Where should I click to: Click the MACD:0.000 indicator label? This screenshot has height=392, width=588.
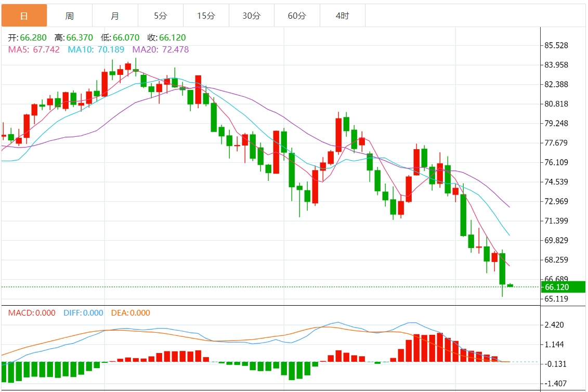coord(32,313)
